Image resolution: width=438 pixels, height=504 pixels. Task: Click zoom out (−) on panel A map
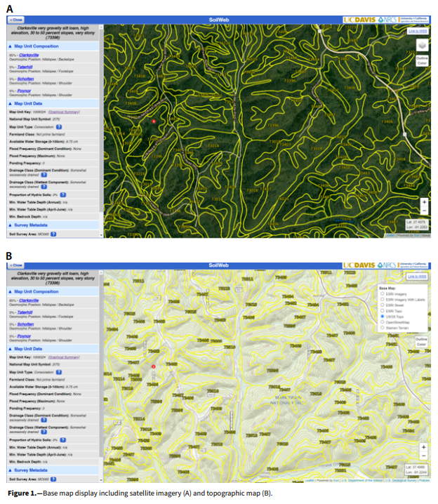pos(424,211)
